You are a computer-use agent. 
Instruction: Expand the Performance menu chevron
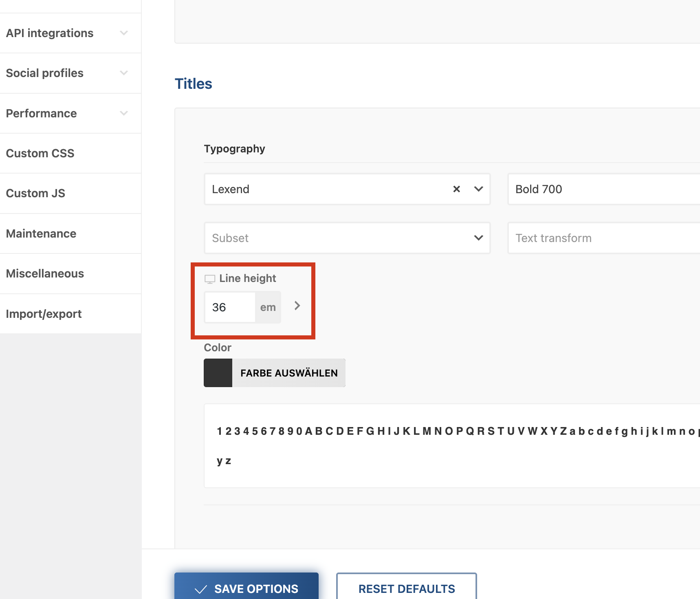coord(124,113)
